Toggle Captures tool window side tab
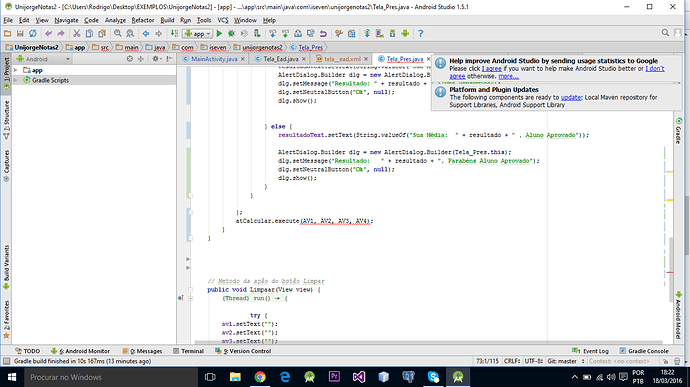The image size is (690, 387). click(x=6, y=166)
